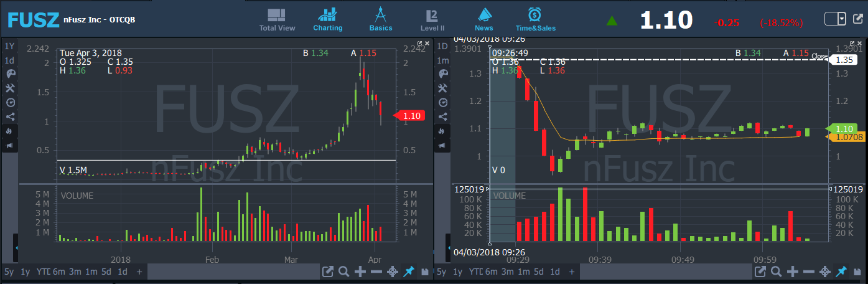Toggle megaphone alerts on right chart sidebar
The height and width of the screenshot is (284, 868).
(443, 146)
